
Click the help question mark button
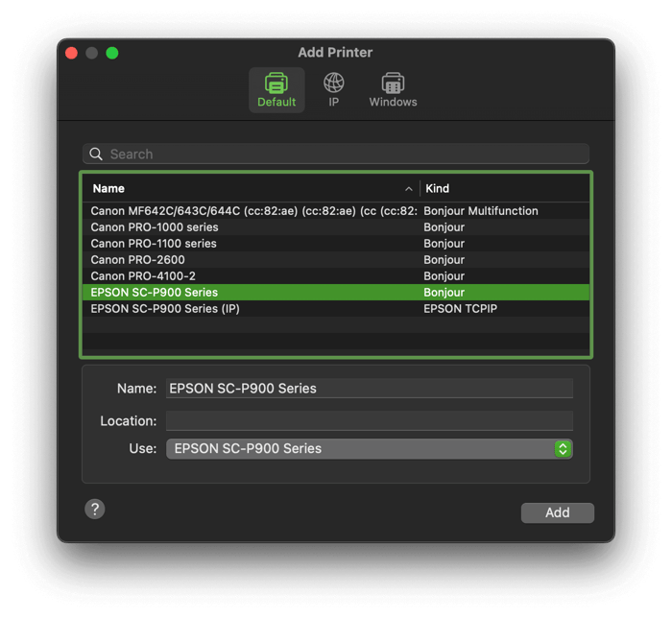94,509
